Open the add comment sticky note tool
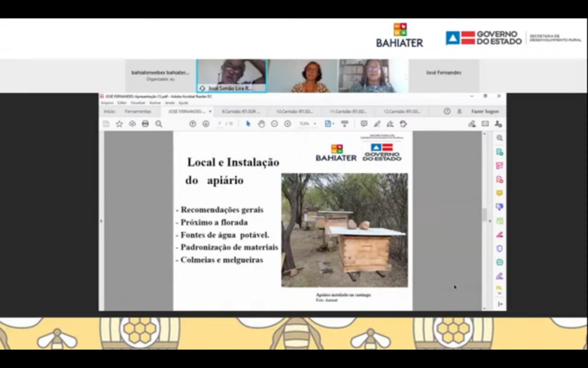The image size is (588, 368). [364, 124]
